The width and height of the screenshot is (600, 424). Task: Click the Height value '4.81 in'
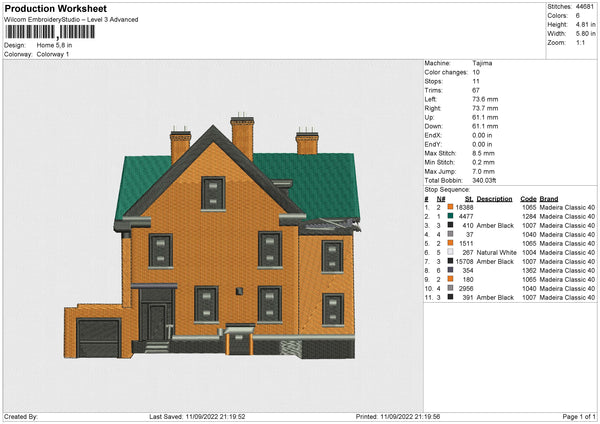pos(585,24)
